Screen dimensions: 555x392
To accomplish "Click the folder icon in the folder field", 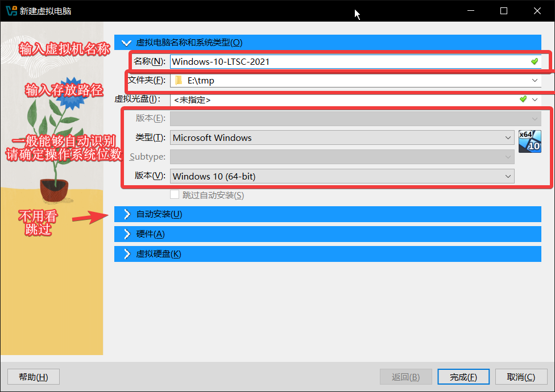I will [179, 81].
